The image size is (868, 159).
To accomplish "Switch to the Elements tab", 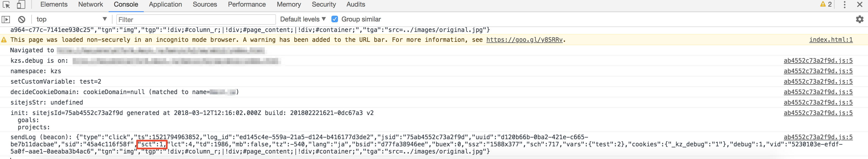I will [54, 4].
